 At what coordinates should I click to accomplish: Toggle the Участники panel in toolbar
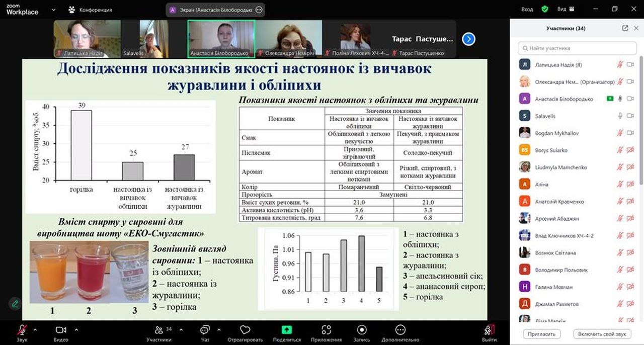pos(159,333)
